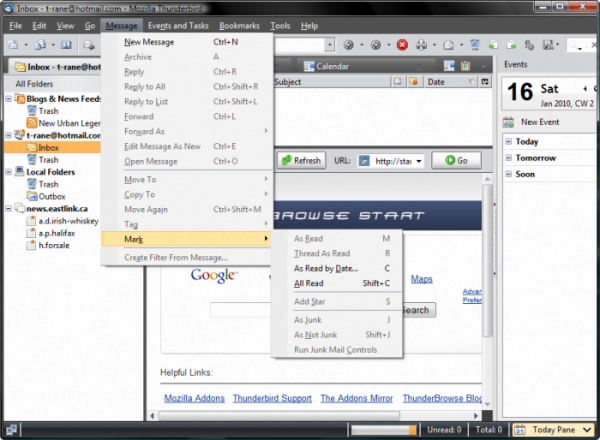Image resolution: width=600 pixels, height=440 pixels.
Task: Click the green Go button
Action: click(x=456, y=161)
